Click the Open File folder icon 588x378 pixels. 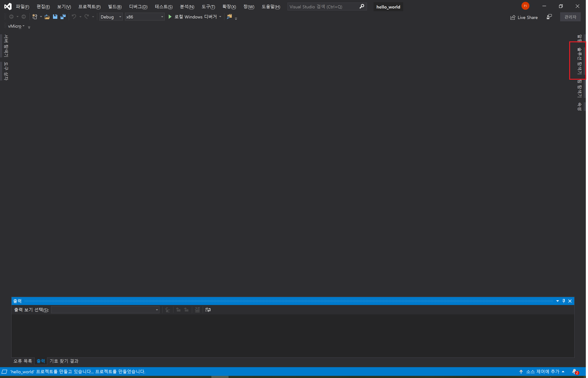[47, 17]
